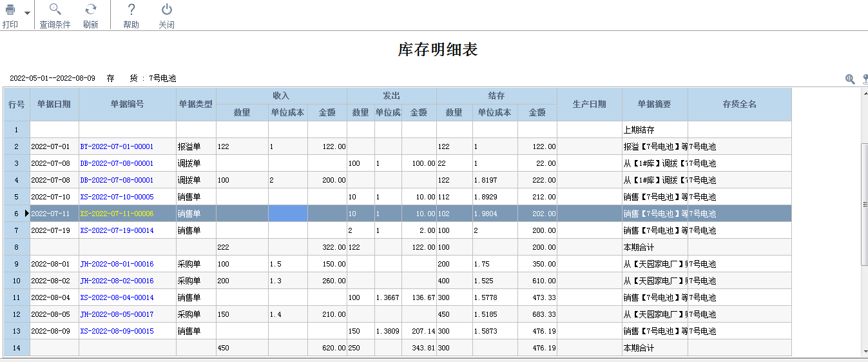Select the highlighted 单位成本 cell in row 6
Viewport: 868px width, 362px height.
(x=287, y=214)
